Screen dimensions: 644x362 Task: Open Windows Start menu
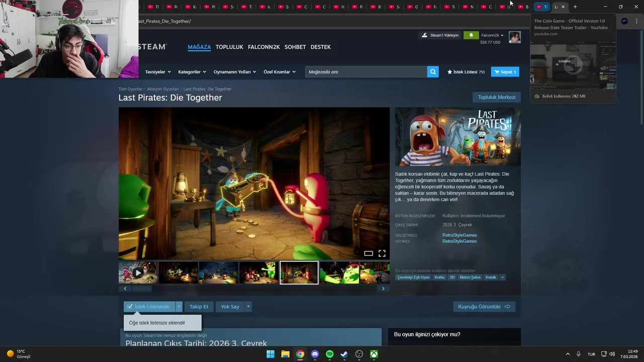[x=270, y=354]
